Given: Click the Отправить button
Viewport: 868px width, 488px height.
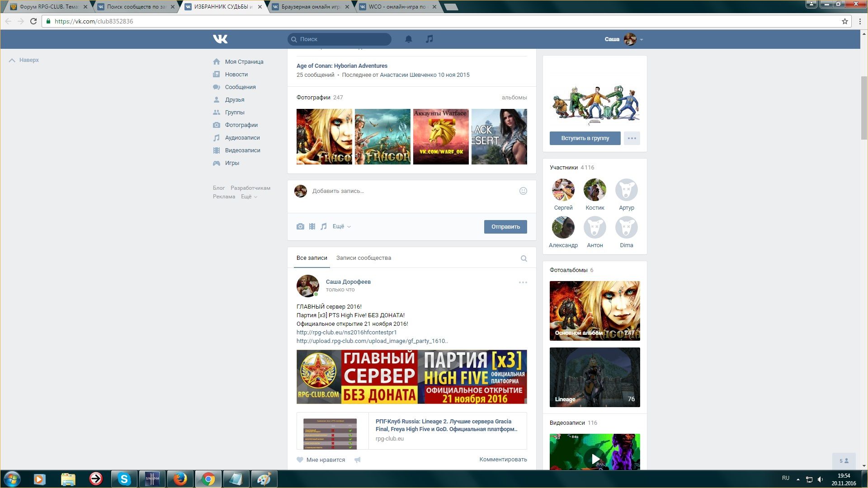Looking at the screenshot, I should point(505,227).
